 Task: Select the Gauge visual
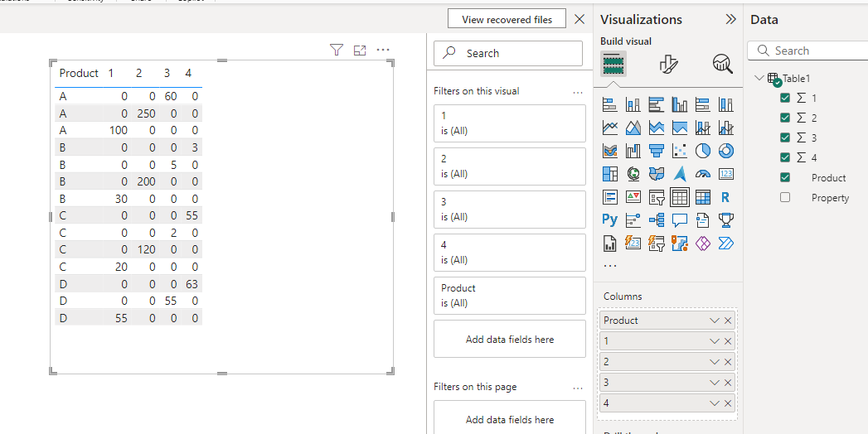(702, 174)
